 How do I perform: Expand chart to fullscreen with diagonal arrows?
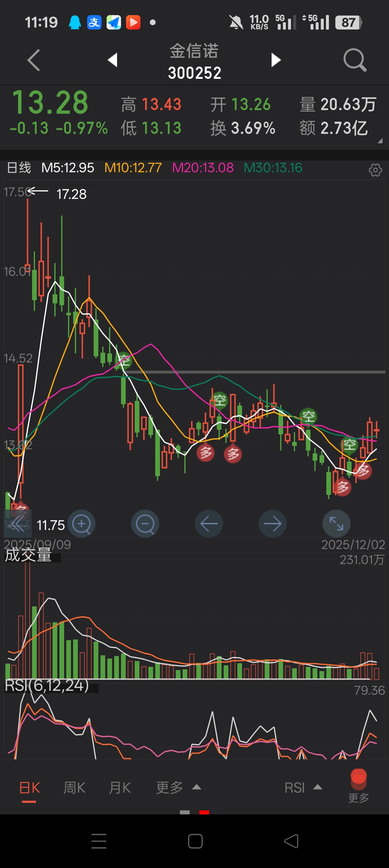click(336, 524)
